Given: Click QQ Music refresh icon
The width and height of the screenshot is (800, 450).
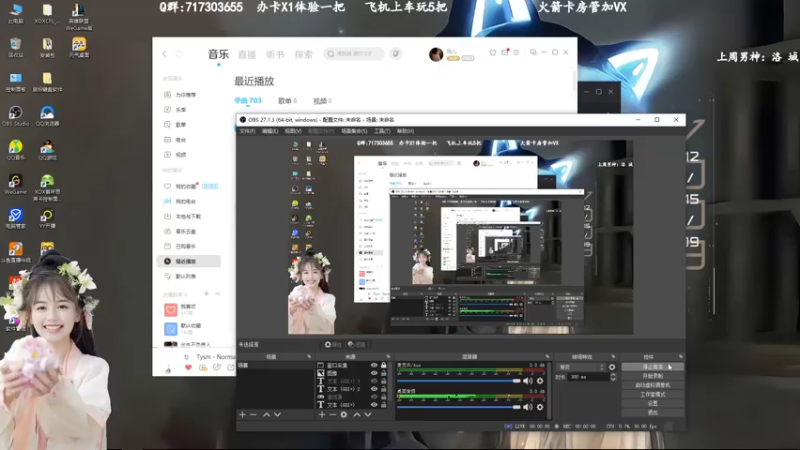Looking at the screenshot, I should tap(179, 54).
